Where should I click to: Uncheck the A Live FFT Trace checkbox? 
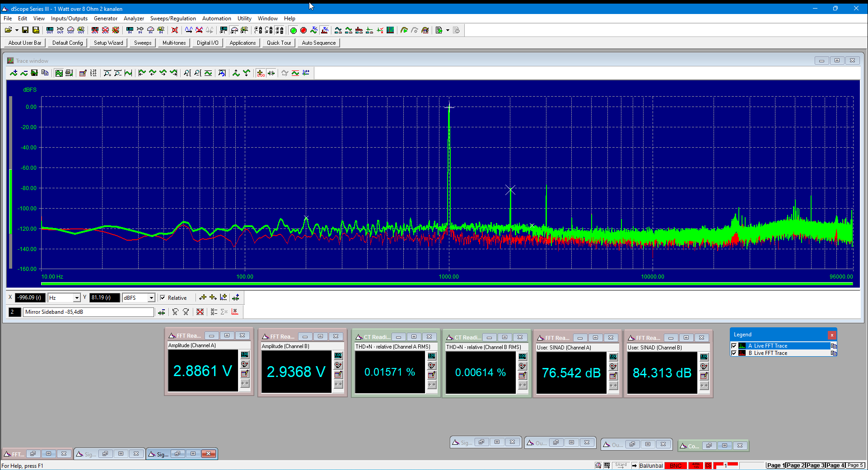[x=734, y=346]
